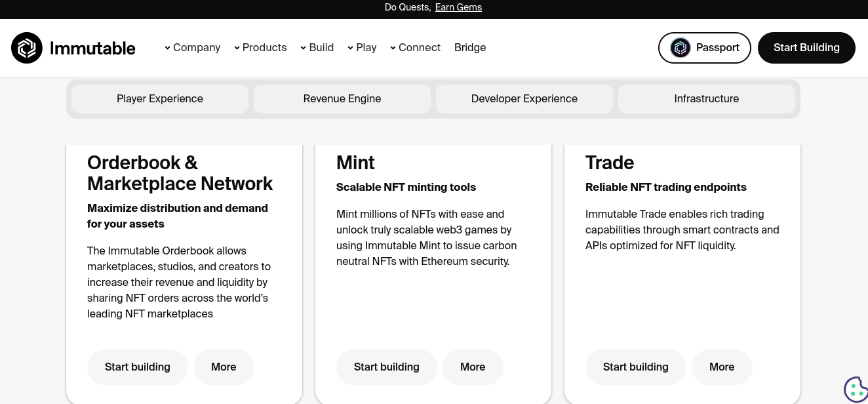Click Start building under Orderbook card
Viewport: 868px width, 404px height.
pos(138,367)
